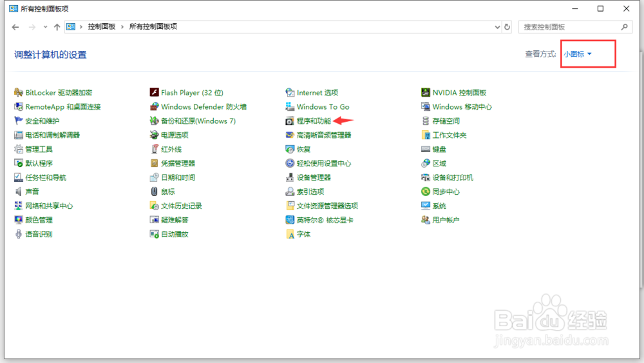
Task: Open the 自动播放 link
Action: pyautogui.click(x=175, y=234)
